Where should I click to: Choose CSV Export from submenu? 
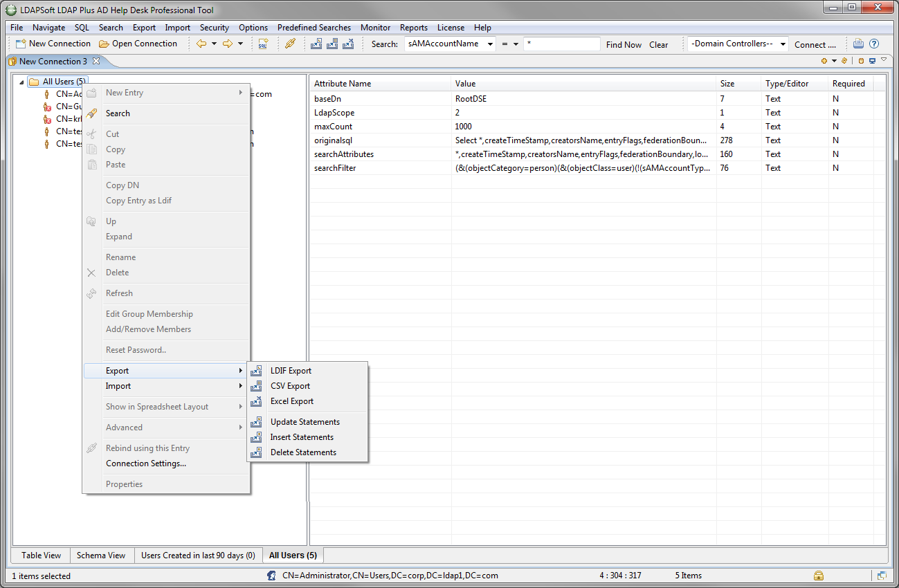[x=290, y=386]
